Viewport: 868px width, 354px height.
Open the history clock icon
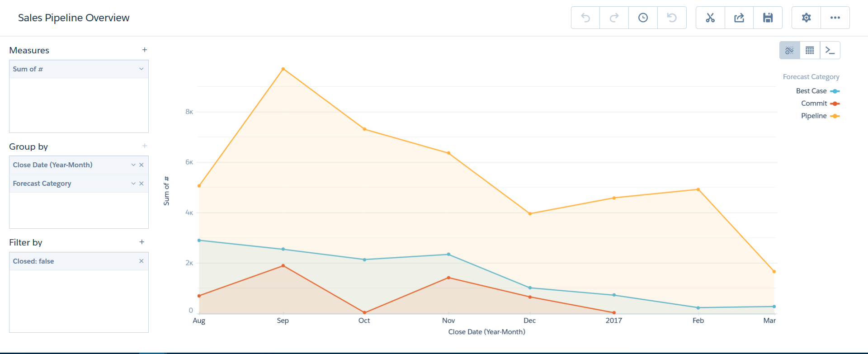click(x=643, y=18)
